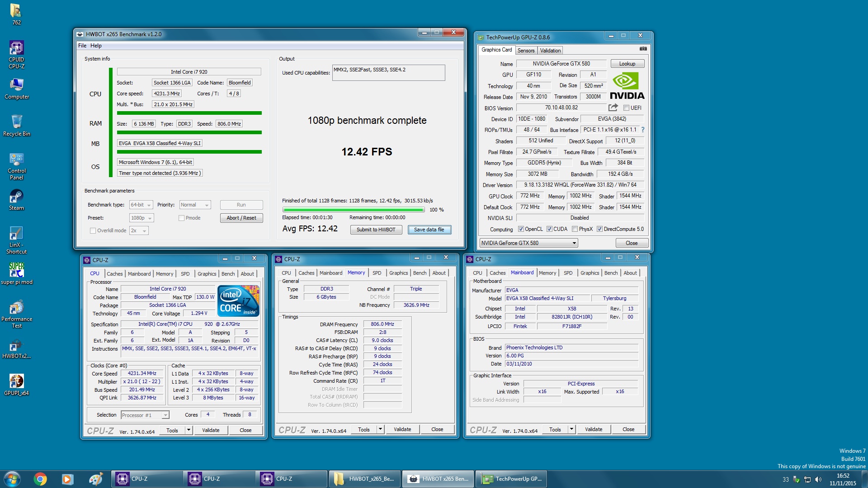Click the benchmark progress bar at 100 %
The height and width of the screenshot is (488, 868).
pos(354,210)
